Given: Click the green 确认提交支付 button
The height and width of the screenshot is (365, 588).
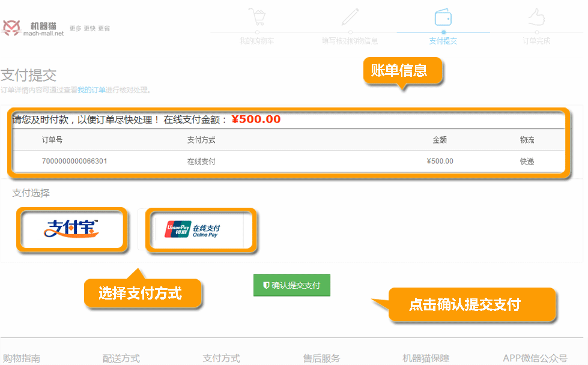Looking at the screenshot, I should coord(292,285).
